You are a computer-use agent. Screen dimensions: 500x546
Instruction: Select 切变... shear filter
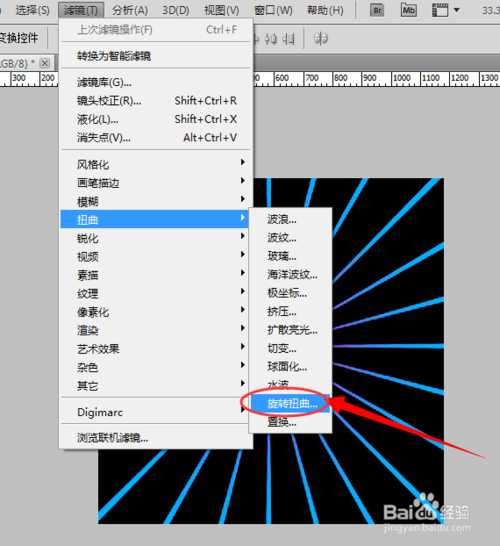point(290,348)
